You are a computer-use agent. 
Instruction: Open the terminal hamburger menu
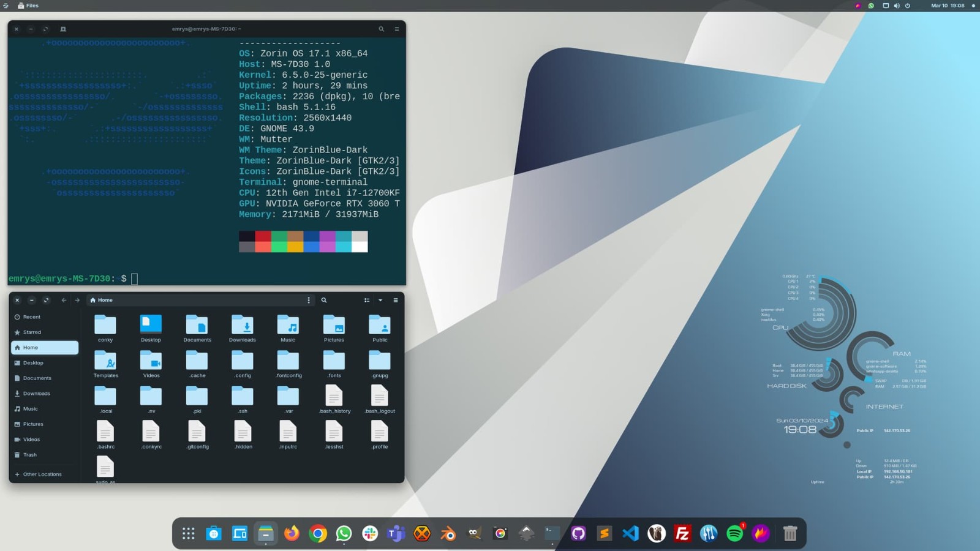[x=396, y=29]
